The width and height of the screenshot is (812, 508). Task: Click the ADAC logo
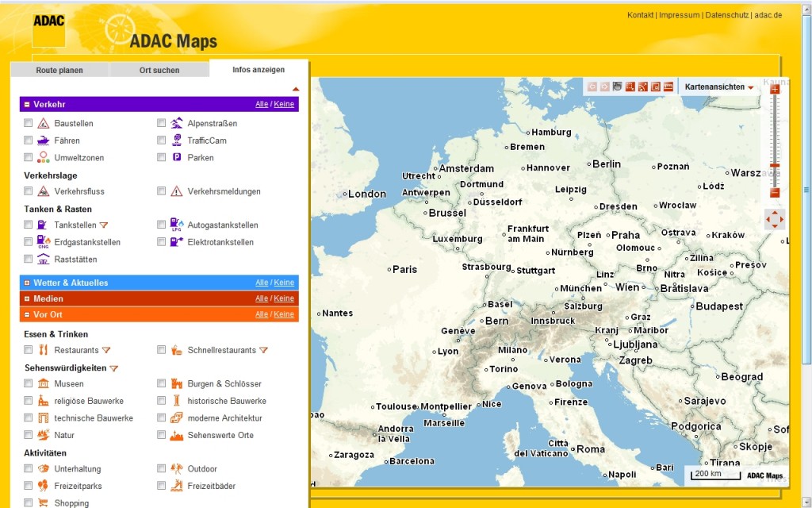click(x=48, y=29)
